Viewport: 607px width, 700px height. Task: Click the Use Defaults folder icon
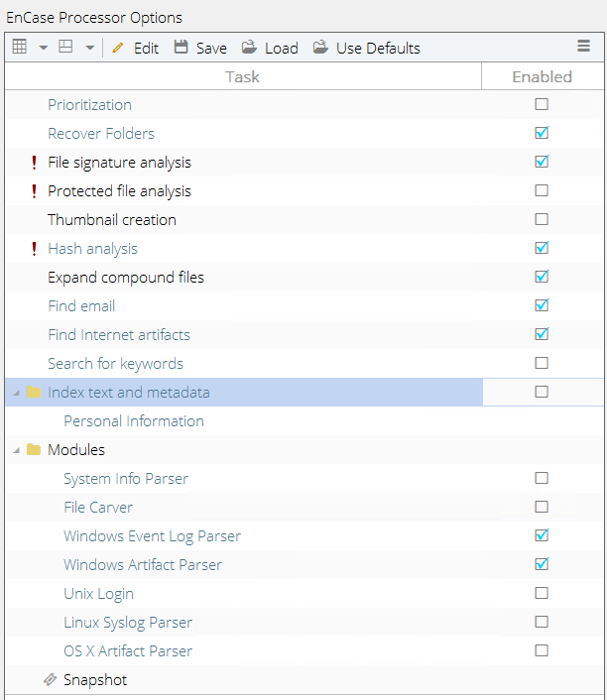click(x=320, y=47)
